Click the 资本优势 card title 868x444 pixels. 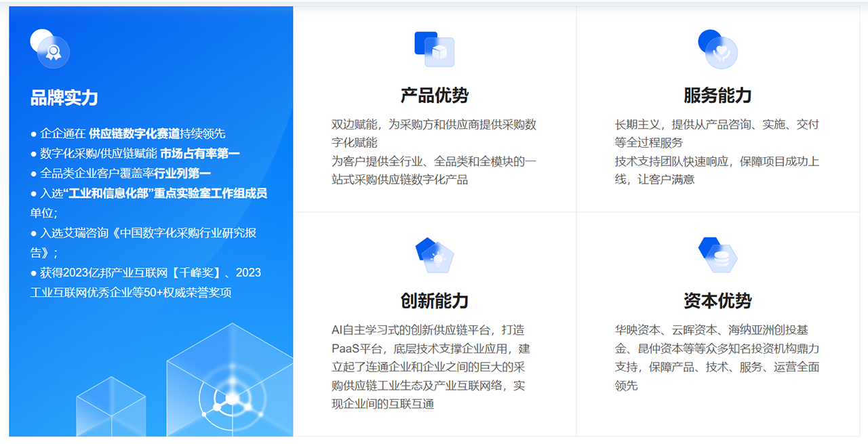[718, 301]
